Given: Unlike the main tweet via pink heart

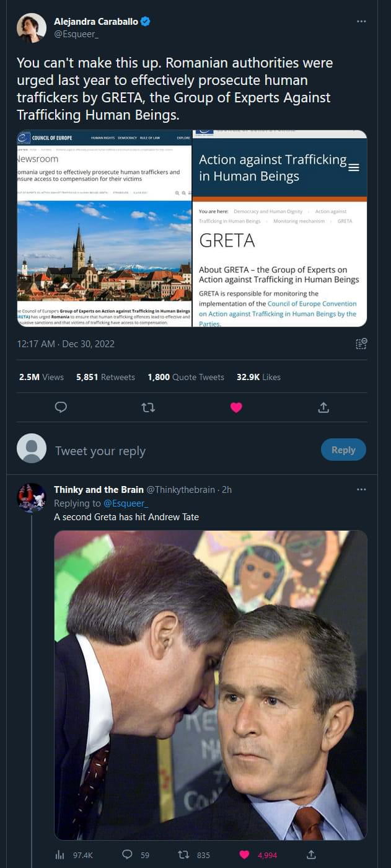Looking at the screenshot, I should coord(236,407).
